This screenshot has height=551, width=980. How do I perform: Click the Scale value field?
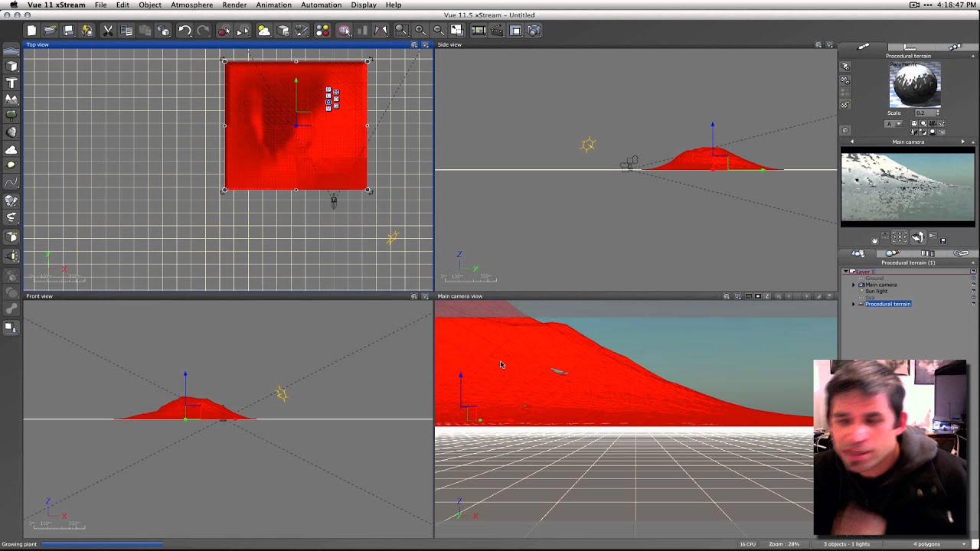925,112
